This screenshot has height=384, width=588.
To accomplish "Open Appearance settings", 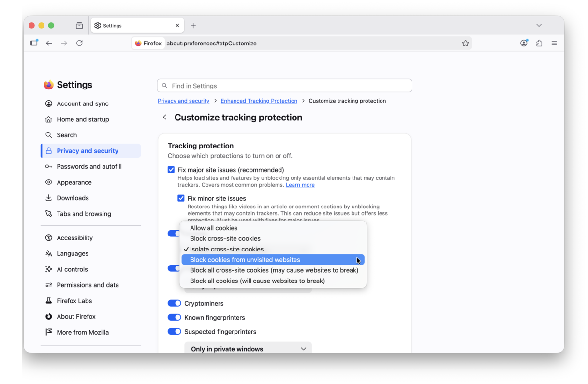I will [x=91, y=182].
